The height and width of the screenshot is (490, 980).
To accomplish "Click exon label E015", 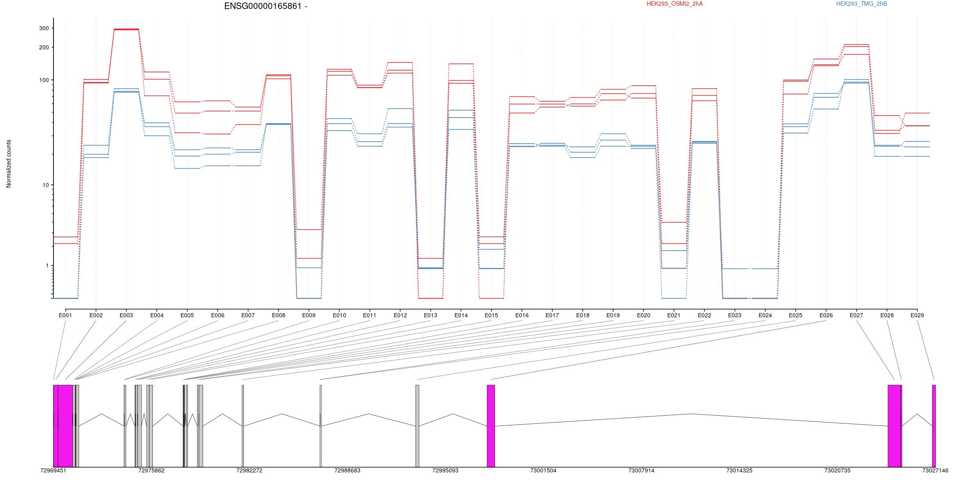I will (x=491, y=315).
